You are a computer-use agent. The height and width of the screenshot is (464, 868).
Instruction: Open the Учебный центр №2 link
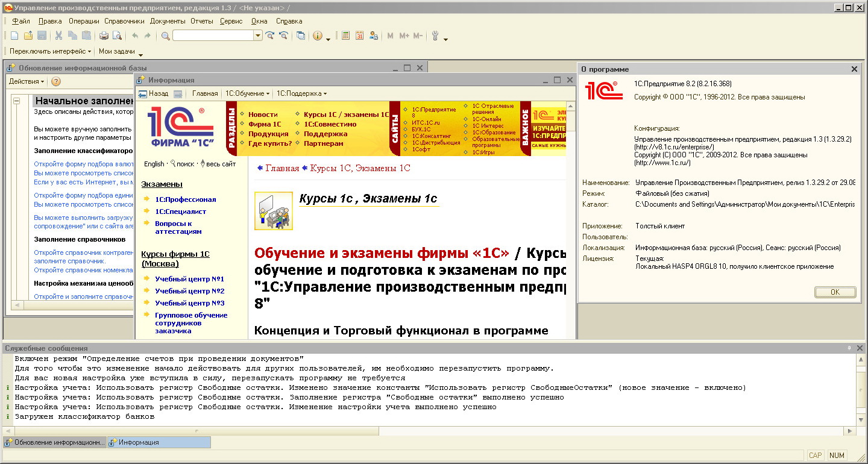click(189, 291)
